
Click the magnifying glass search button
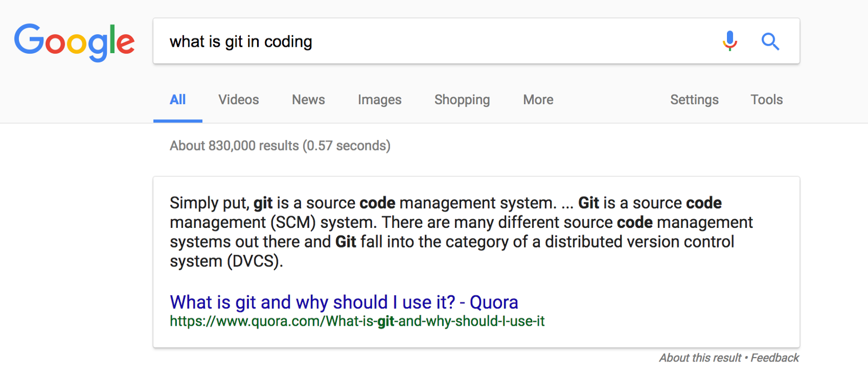[770, 41]
